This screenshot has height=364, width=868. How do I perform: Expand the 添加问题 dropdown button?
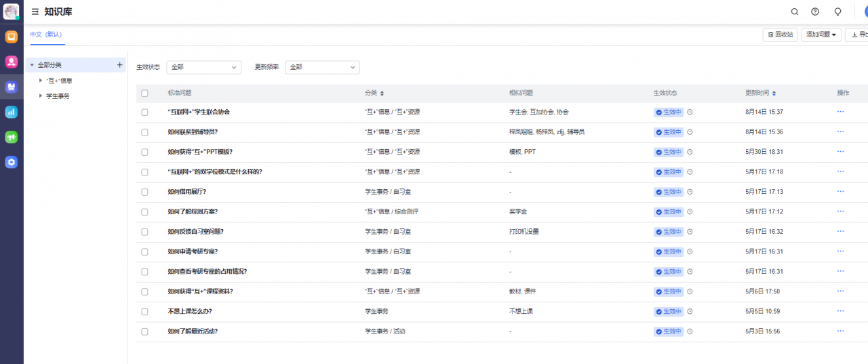pyautogui.click(x=821, y=35)
